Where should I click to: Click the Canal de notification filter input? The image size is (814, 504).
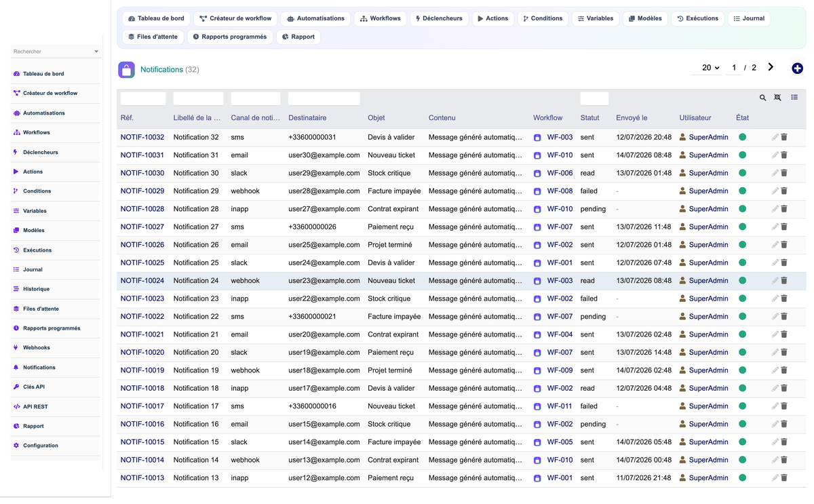[x=256, y=98]
